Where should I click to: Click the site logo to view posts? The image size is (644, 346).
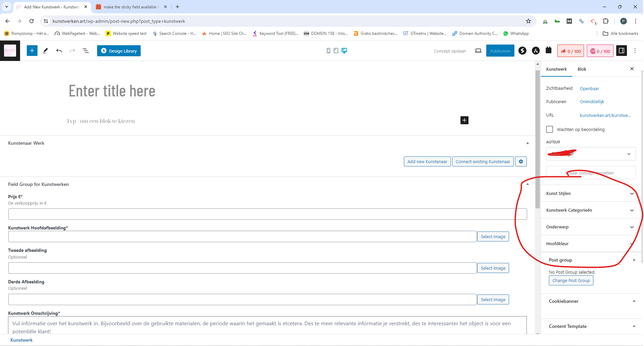click(x=10, y=51)
